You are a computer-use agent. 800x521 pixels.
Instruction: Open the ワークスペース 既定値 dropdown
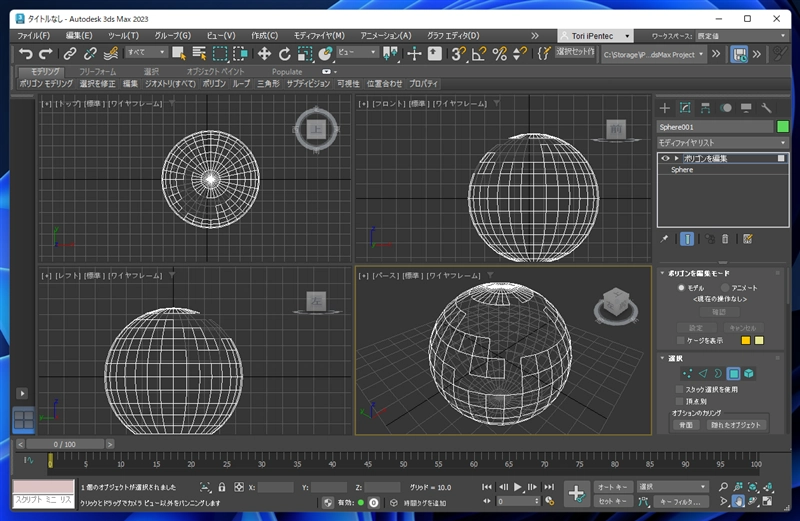[741, 36]
